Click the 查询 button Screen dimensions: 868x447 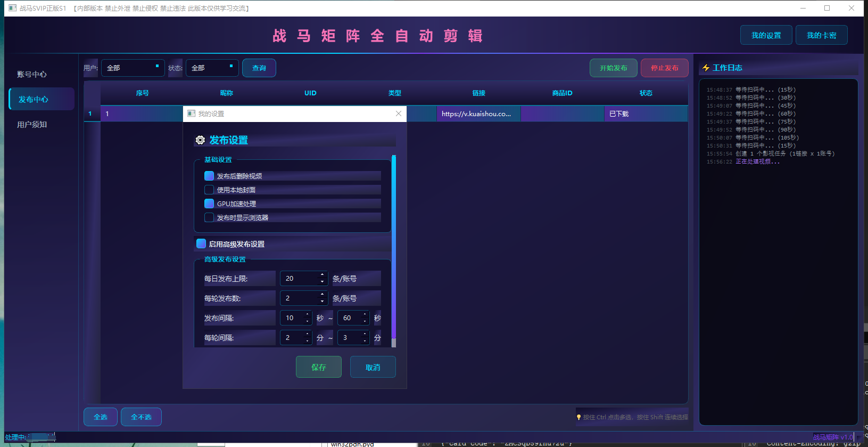click(x=259, y=68)
